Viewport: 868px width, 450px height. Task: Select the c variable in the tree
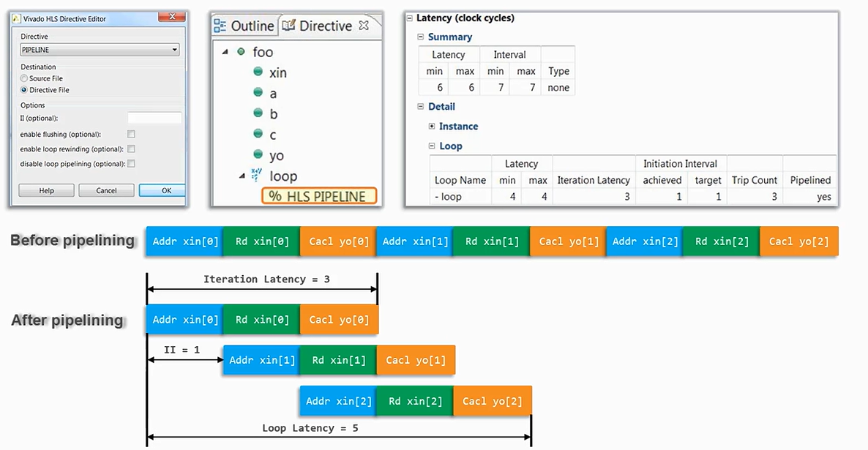tap(273, 135)
